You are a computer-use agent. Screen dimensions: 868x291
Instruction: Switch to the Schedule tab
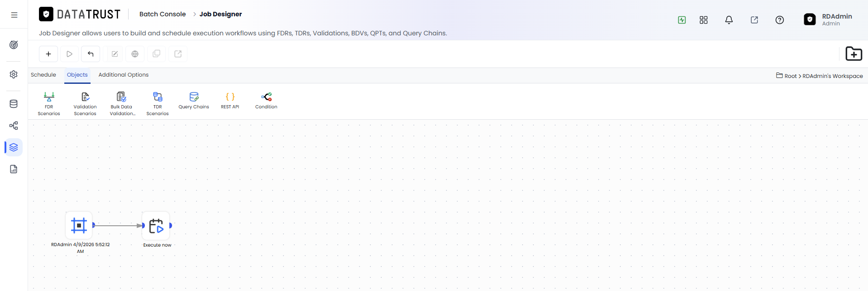point(43,75)
